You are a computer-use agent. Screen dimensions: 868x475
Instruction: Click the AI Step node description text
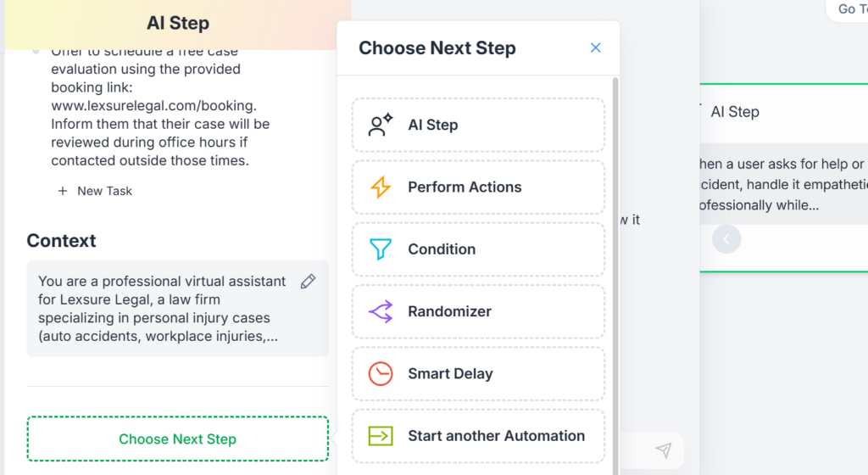780,185
